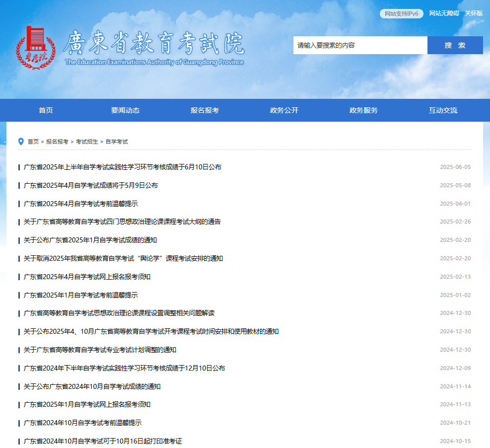
Task: Click the 网站支持IPv6 badge
Action: click(401, 13)
